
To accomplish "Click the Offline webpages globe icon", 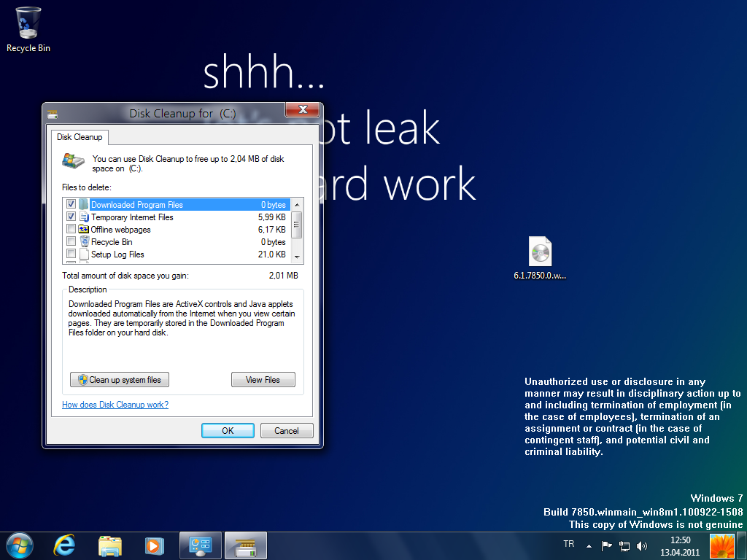I will [x=82, y=229].
